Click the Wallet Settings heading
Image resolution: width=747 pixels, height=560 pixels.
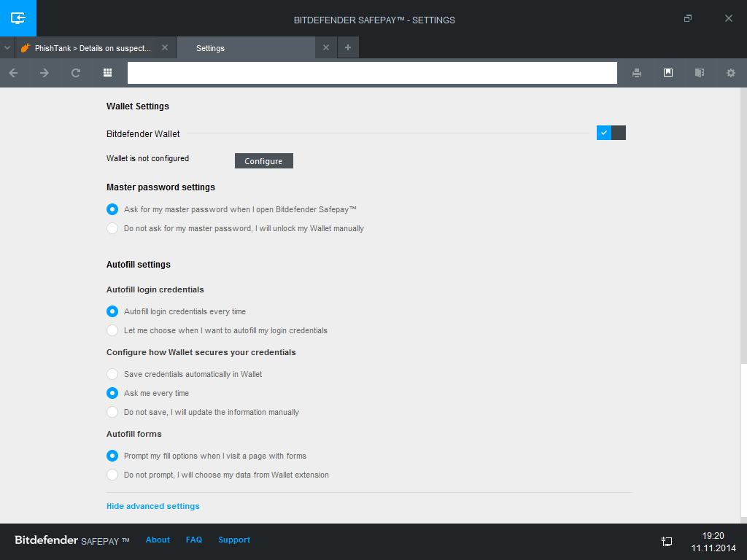click(138, 106)
